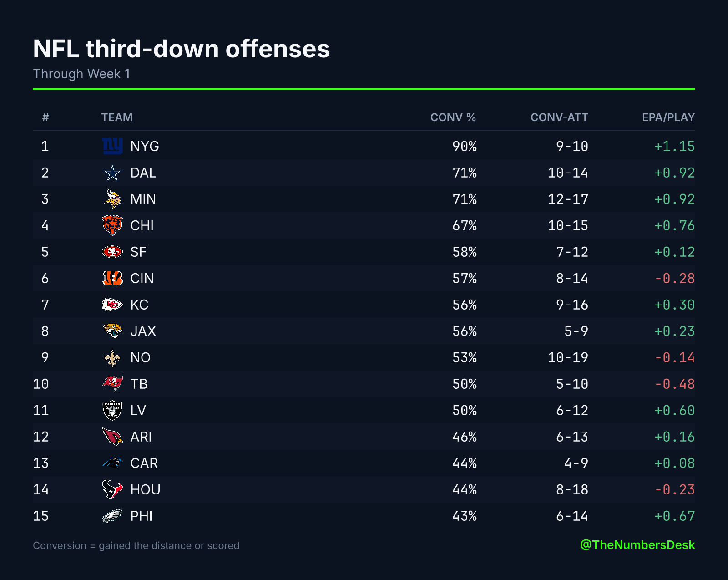This screenshot has height=580, width=728.
Task: Select the Dallas Cowboys star logo
Action: [112, 173]
